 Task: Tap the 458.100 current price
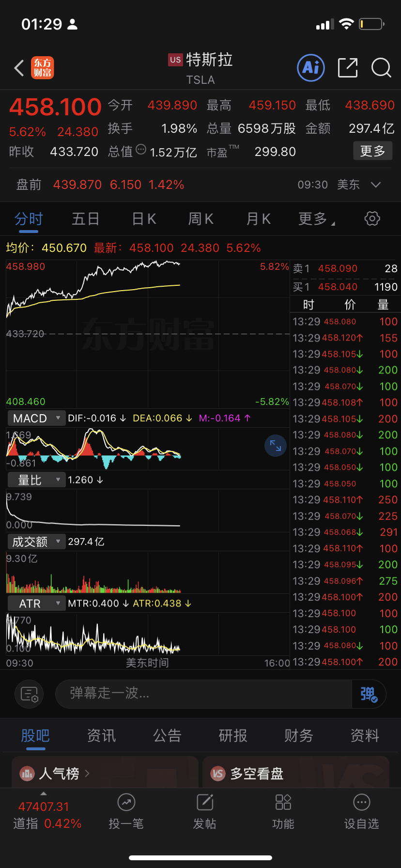[x=55, y=107]
